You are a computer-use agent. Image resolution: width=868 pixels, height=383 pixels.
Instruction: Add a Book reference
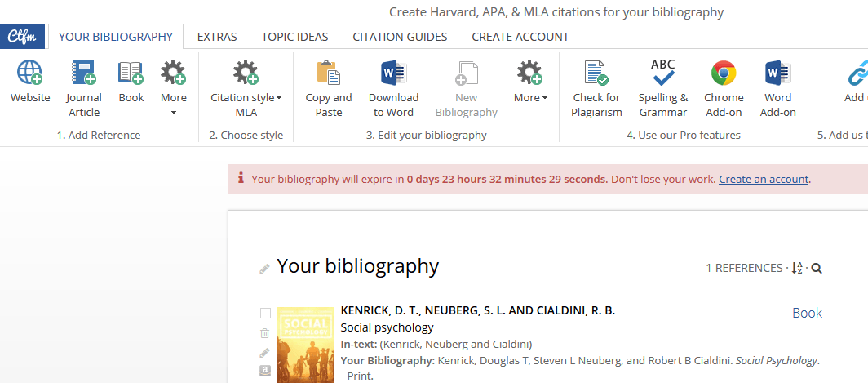131,74
